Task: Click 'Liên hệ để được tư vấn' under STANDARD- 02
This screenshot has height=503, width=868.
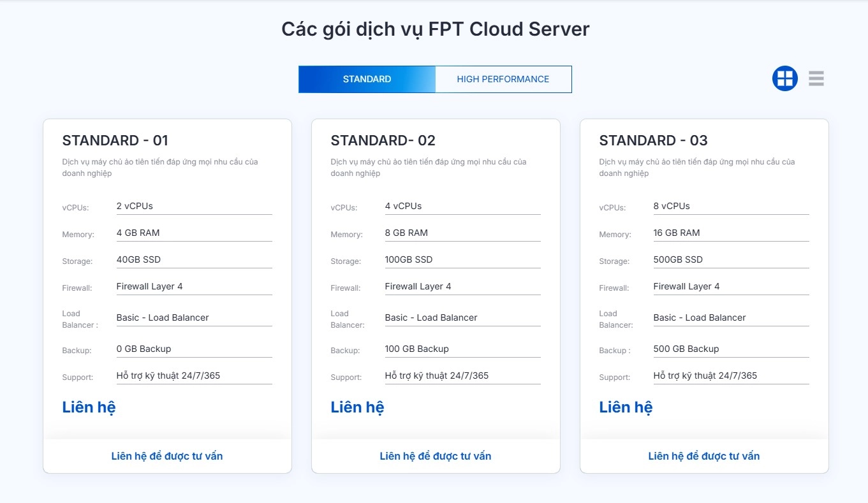Action: pyautogui.click(x=436, y=456)
